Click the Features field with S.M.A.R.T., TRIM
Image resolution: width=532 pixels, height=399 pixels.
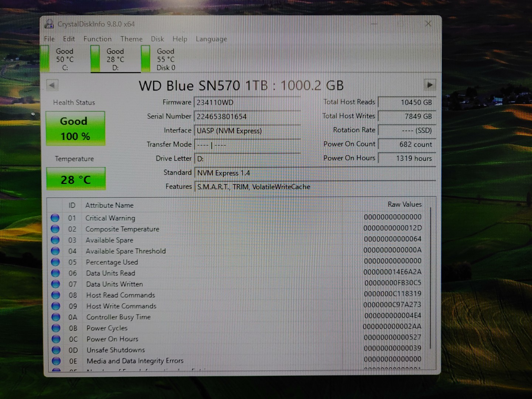click(x=315, y=187)
